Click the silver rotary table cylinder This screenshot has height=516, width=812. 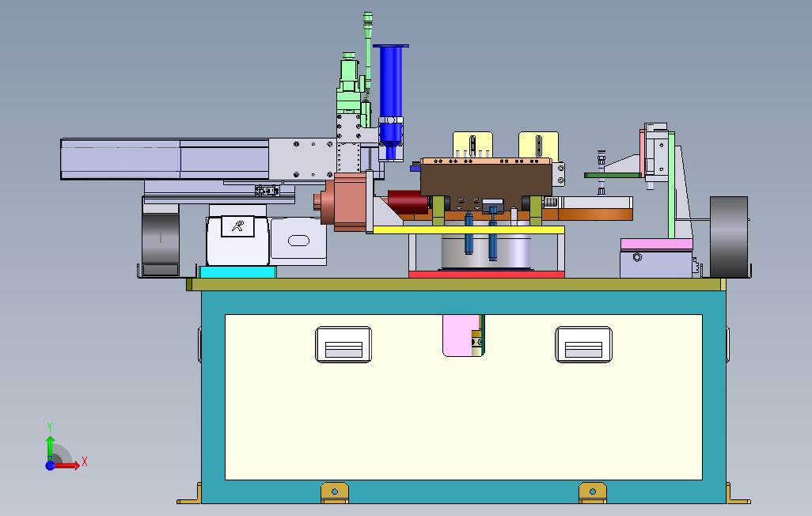point(486,252)
